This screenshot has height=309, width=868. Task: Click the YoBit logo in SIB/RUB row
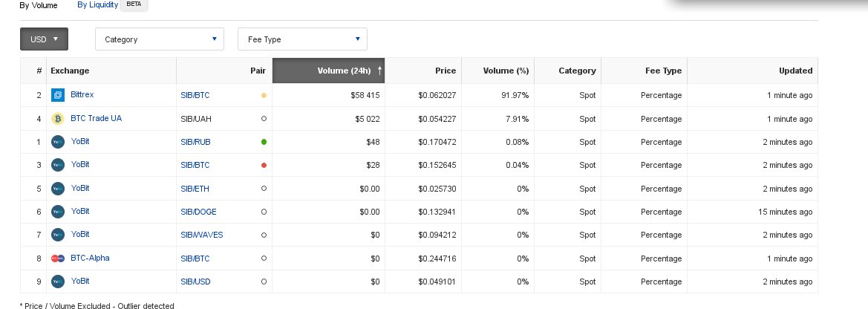[x=58, y=142]
